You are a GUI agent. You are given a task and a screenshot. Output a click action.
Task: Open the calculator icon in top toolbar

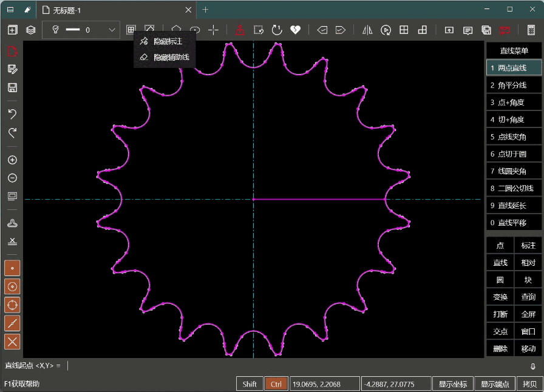[x=531, y=30]
